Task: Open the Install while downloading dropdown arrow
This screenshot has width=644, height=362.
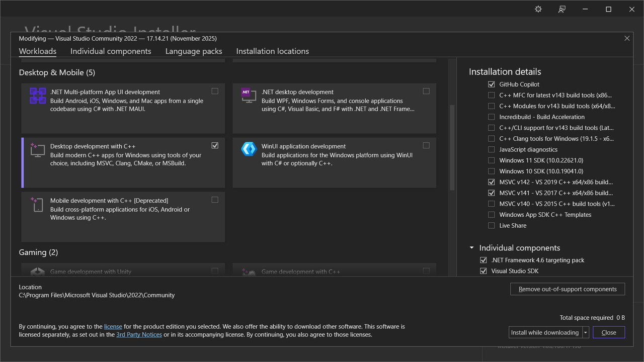Action: coord(586,332)
